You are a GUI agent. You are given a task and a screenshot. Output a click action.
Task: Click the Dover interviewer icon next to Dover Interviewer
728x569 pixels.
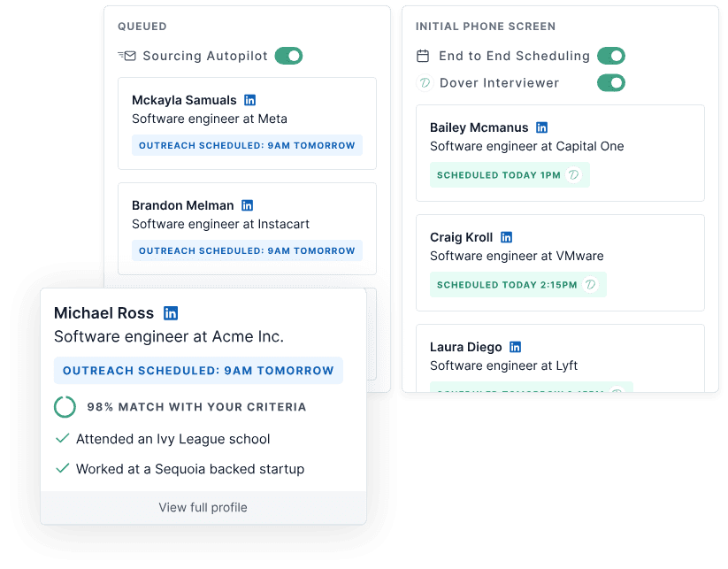click(425, 83)
